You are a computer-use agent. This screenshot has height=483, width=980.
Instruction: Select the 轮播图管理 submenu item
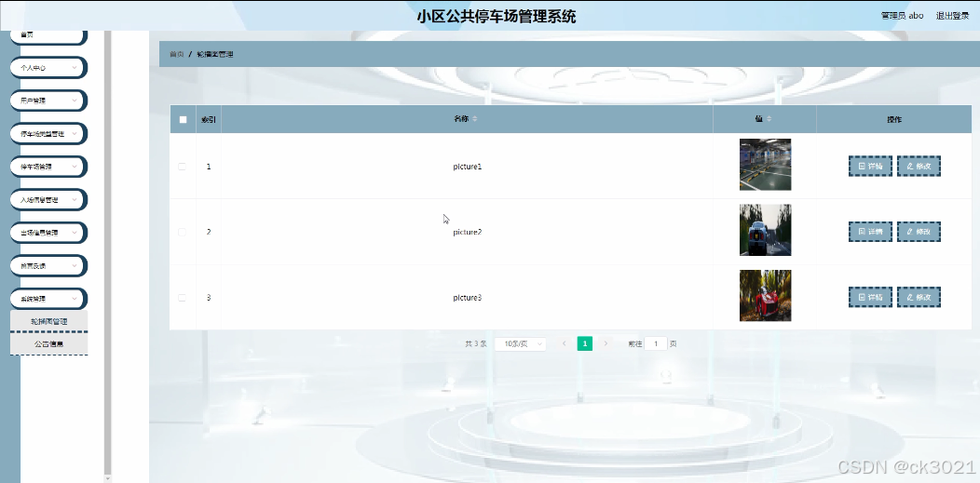49,321
